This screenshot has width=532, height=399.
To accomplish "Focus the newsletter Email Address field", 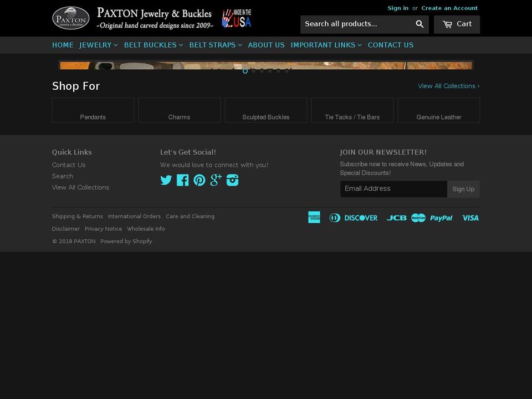I will (393, 189).
